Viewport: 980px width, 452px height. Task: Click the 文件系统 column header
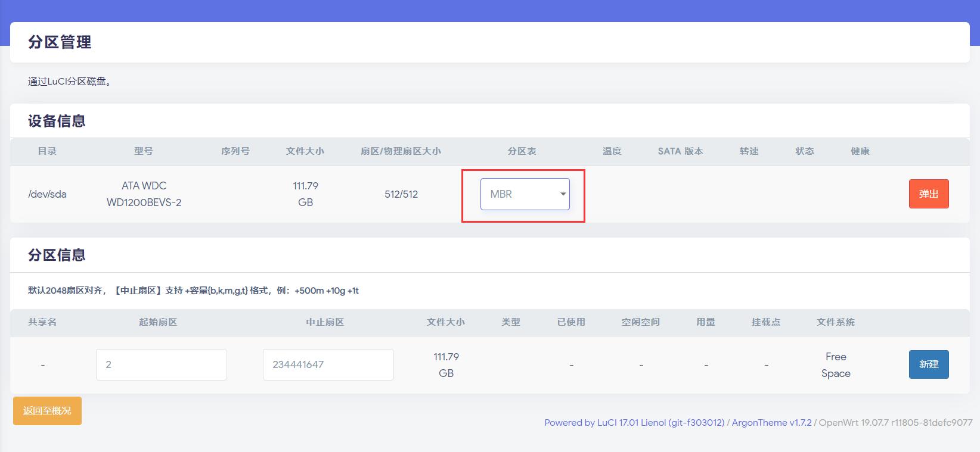coord(835,322)
